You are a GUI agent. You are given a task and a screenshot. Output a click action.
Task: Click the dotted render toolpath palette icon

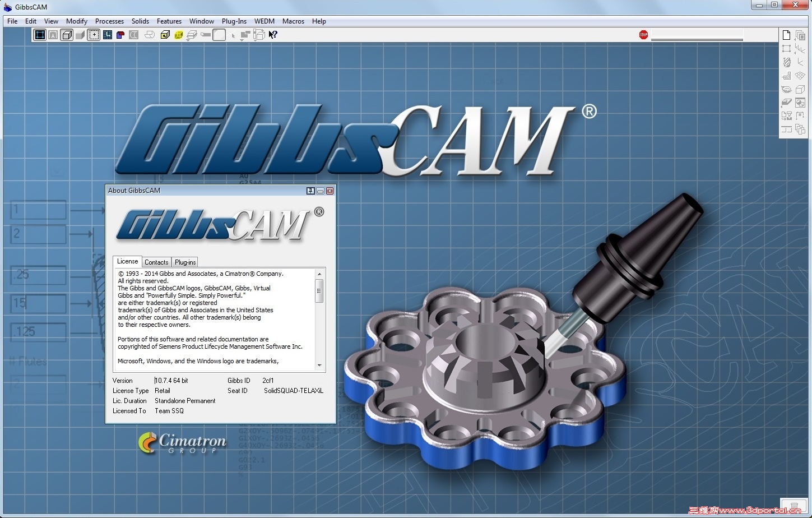click(786, 89)
